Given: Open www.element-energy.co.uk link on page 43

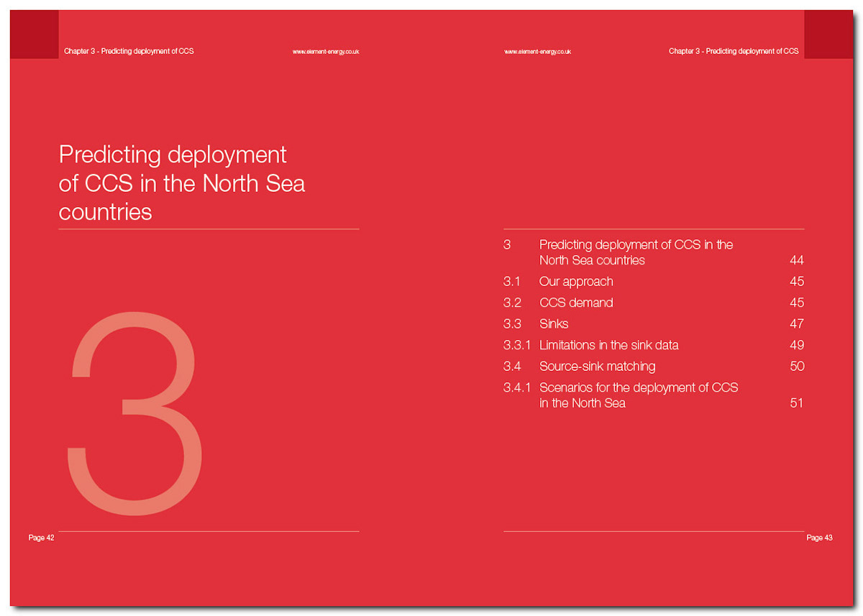Looking at the screenshot, I should point(537,52).
